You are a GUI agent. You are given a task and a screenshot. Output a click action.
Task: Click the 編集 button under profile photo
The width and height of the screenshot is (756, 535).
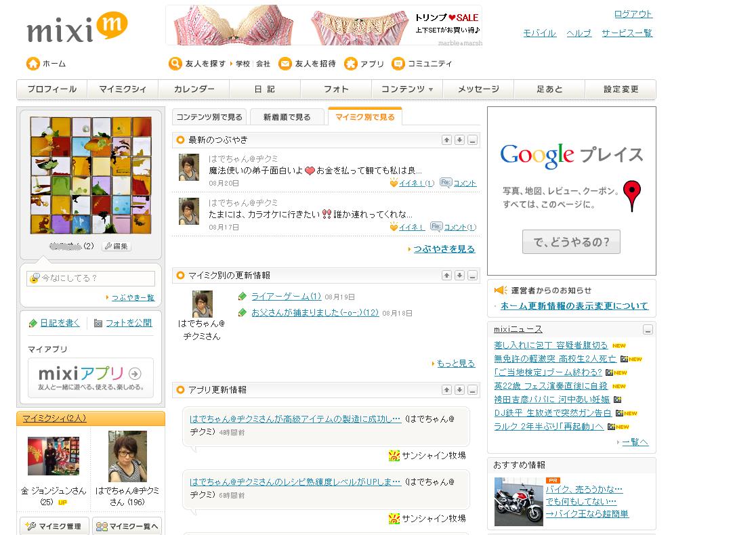click(117, 247)
